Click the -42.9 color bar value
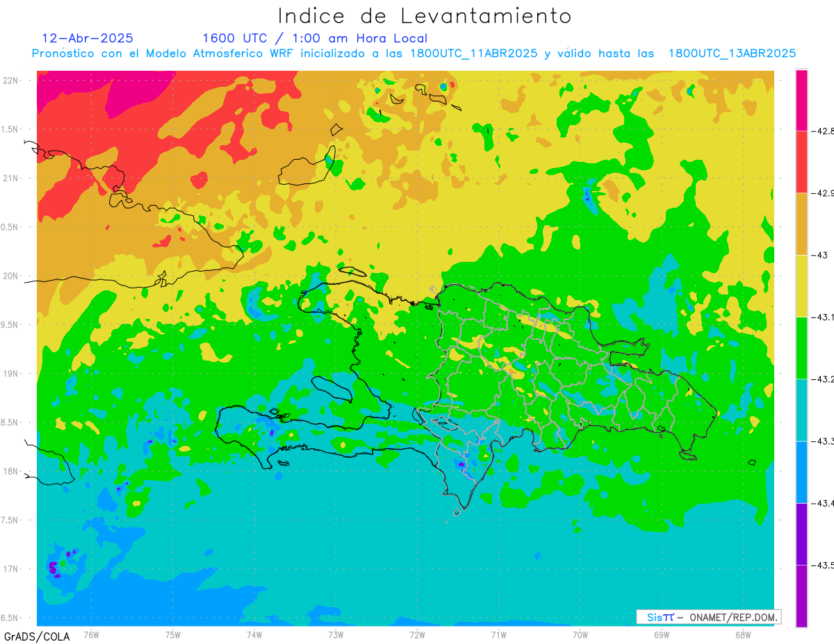The height and width of the screenshot is (644, 834). (x=824, y=193)
